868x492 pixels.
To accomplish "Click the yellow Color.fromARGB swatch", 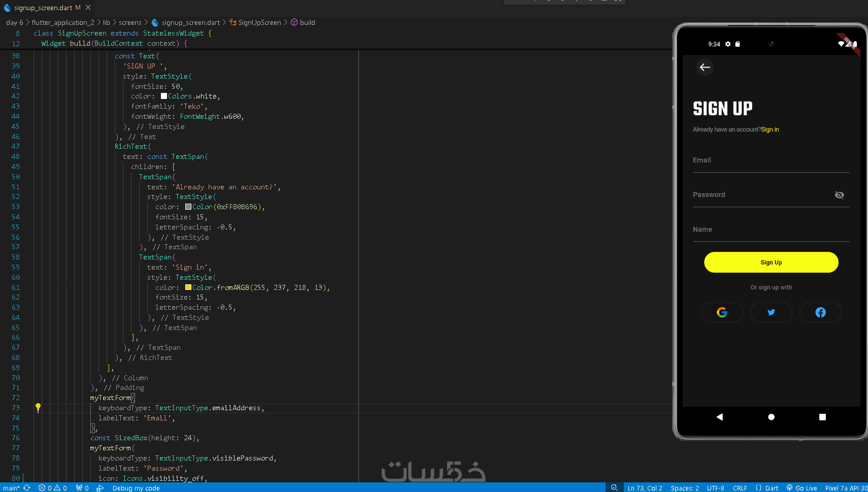I will (x=188, y=287).
